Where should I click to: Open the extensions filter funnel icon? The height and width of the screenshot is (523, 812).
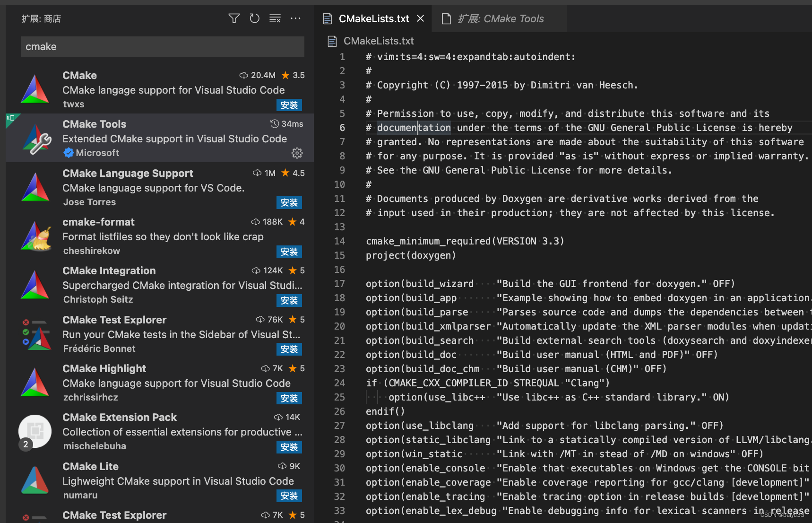[x=234, y=18]
